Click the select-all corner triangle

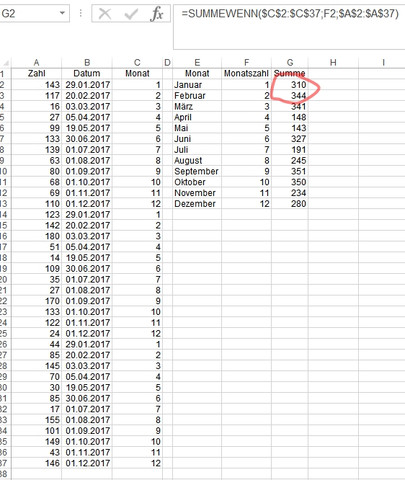coord(5,63)
